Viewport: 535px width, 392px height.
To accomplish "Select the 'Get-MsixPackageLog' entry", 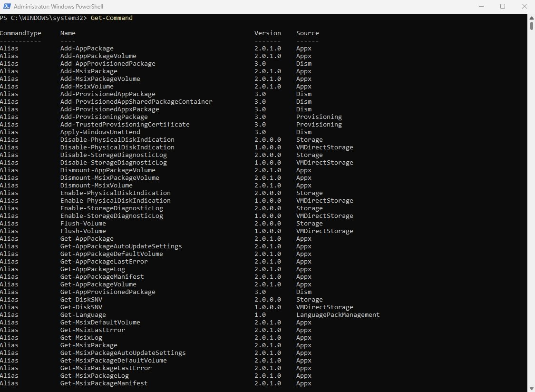I will point(95,376).
